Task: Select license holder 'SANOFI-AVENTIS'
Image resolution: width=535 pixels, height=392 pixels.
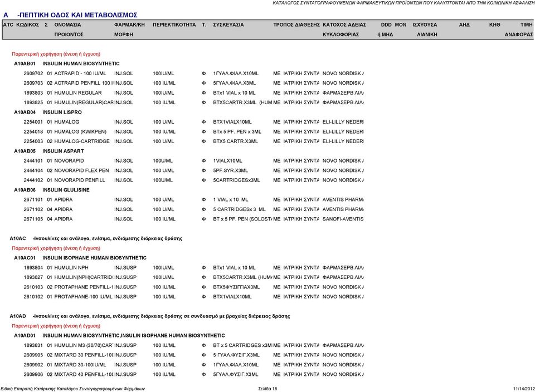Action: pos(343,219)
